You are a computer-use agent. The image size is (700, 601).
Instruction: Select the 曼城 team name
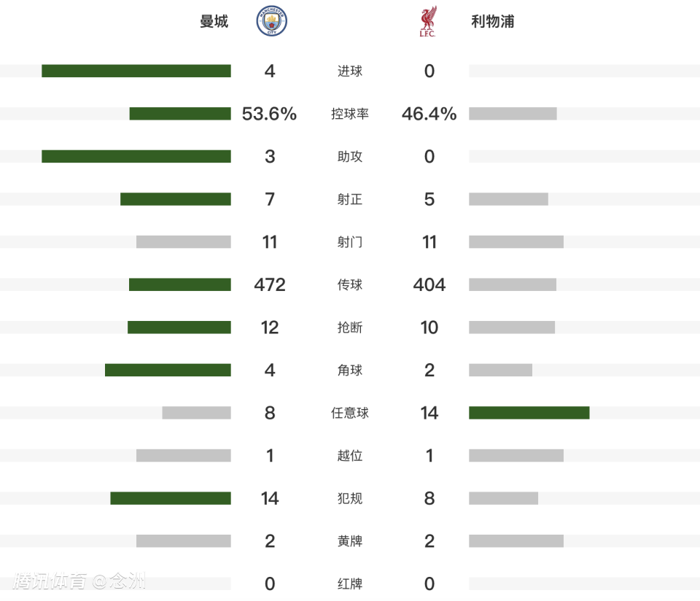click(x=214, y=22)
